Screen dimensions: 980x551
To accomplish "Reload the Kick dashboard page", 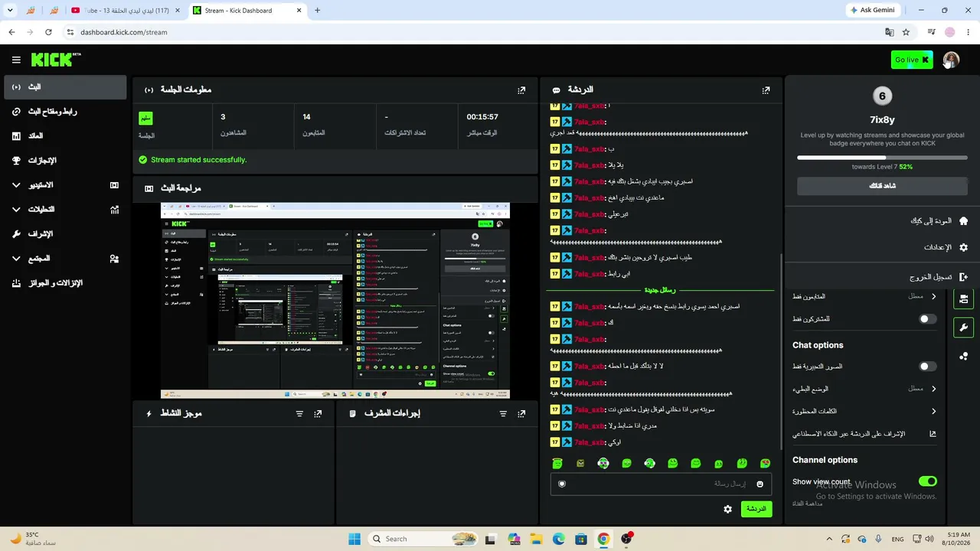I will tap(48, 32).
